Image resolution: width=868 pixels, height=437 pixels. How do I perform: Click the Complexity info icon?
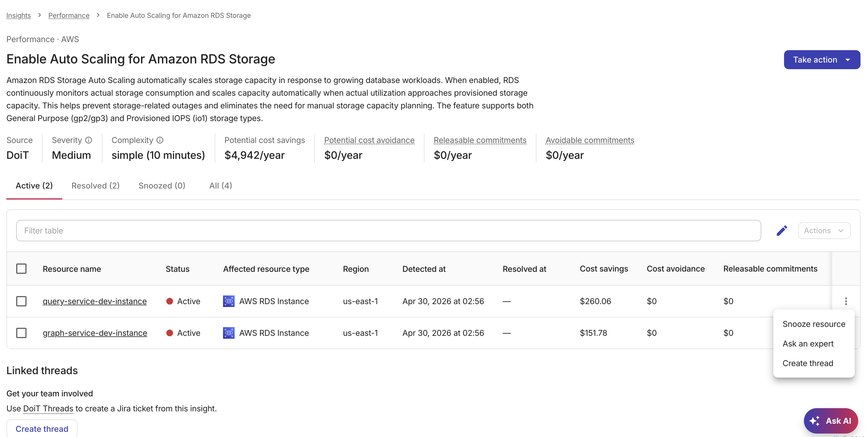[160, 140]
